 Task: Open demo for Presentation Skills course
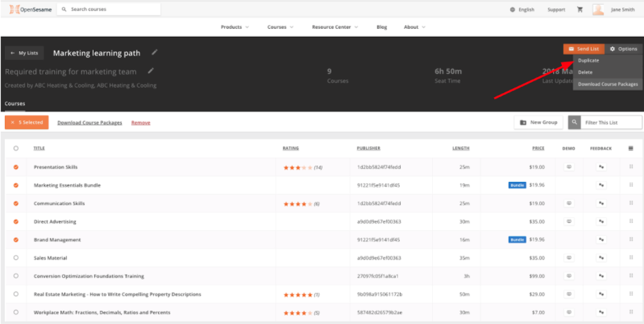568,167
